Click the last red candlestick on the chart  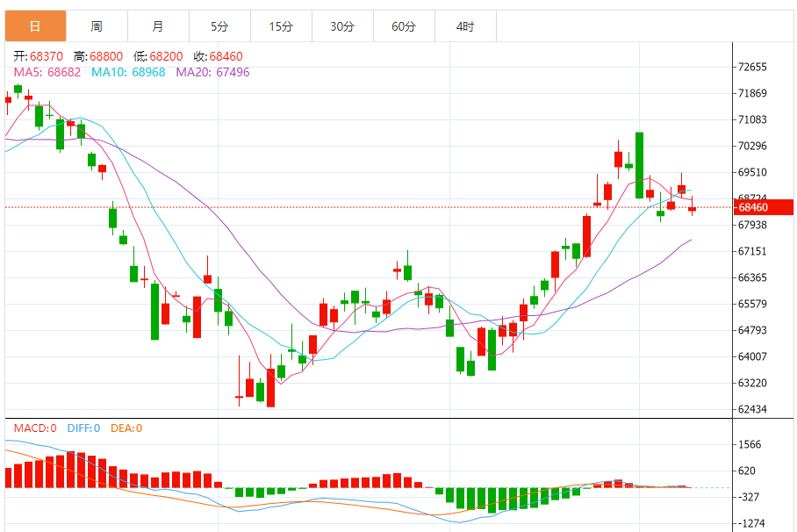692,208
